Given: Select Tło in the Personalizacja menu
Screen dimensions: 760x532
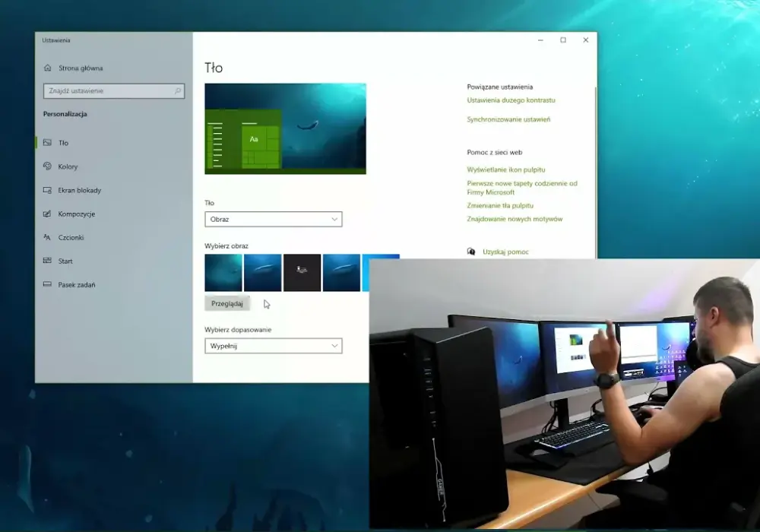Looking at the screenshot, I should (64, 143).
